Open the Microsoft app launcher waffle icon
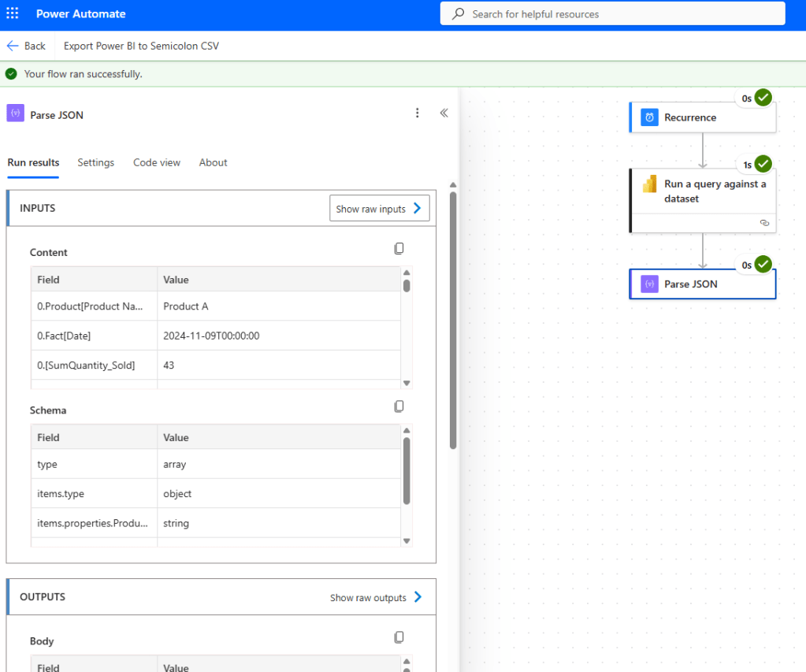Viewport: 806px width, 672px height. point(12,13)
